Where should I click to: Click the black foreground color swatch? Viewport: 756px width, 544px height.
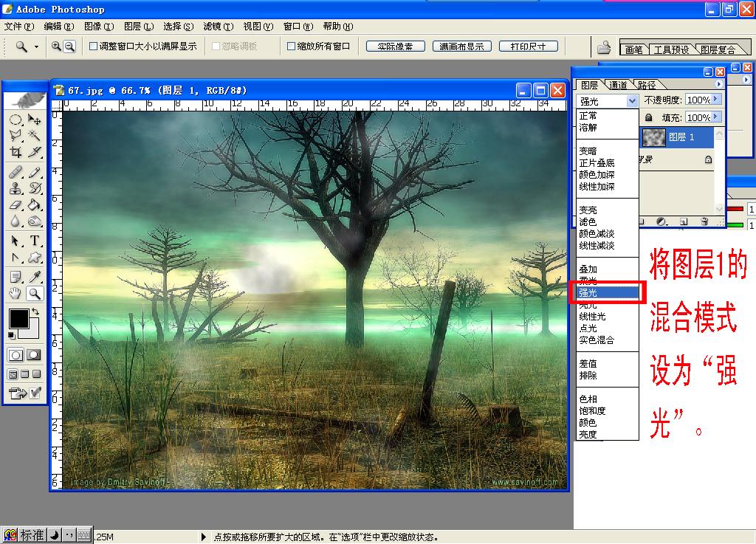click(x=18, y=318)
